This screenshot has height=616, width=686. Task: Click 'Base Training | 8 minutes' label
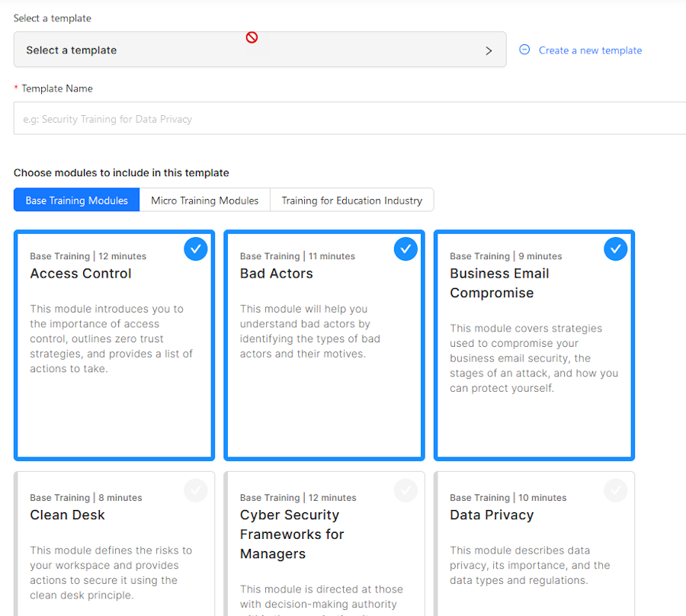(85, 497)
